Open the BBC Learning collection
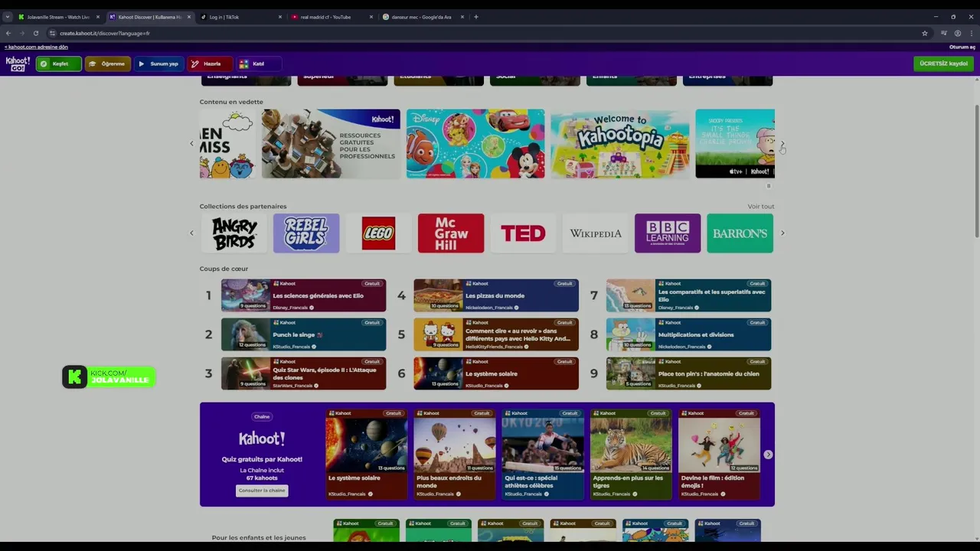This screenshot has height=551, width=980. tap(668, 233)
